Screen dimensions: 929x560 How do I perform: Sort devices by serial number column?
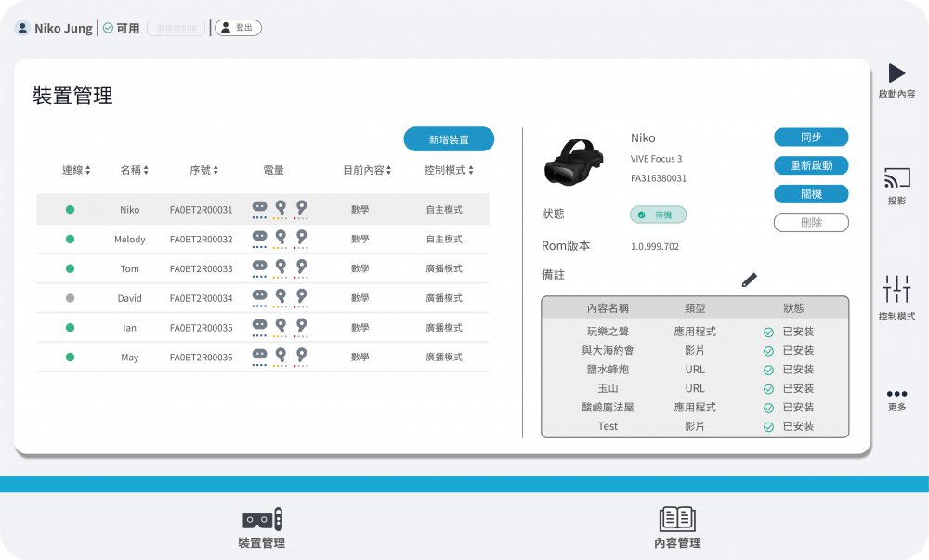tap(204, 171)
